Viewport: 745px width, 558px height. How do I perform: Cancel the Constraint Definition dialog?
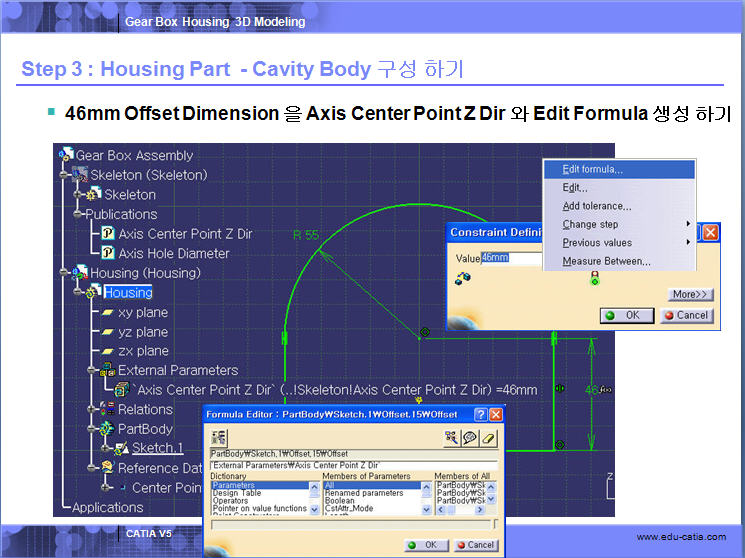click(x=685, y=315)
